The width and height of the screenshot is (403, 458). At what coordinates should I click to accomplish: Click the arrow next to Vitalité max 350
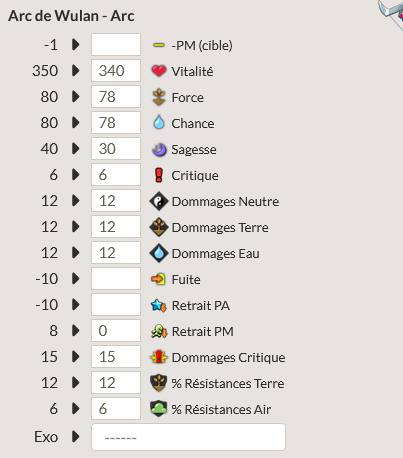coord(76,70)
